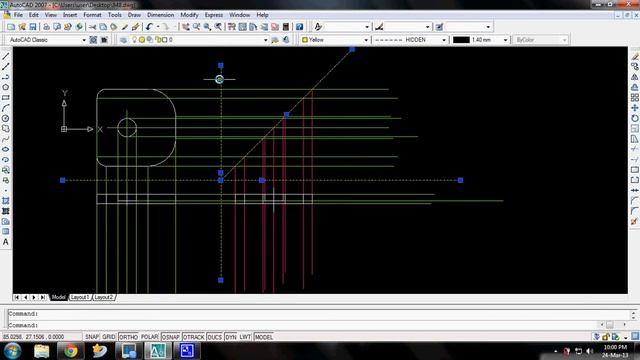Select the Ellipse draw tool
640x360 pixels.
coord(6,149)
